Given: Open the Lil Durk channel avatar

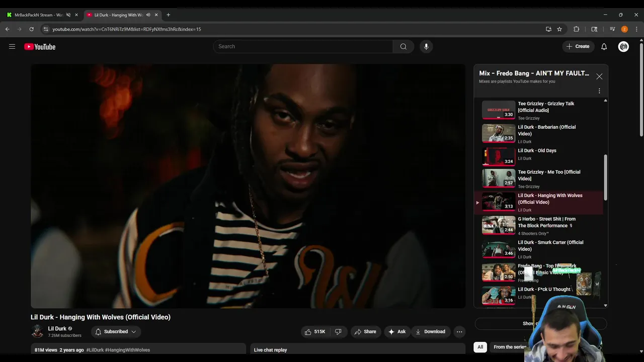Looking at the screenshot, I should pos(37,331).
